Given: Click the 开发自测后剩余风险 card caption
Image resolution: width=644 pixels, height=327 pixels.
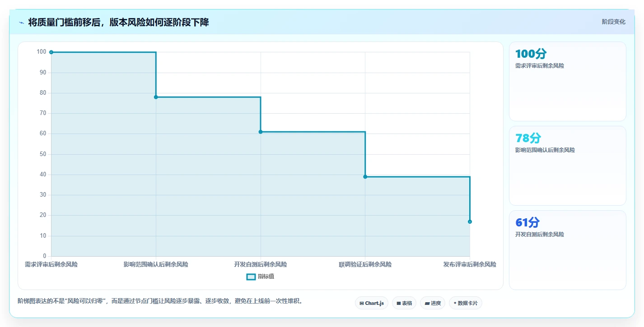Looking at the screenshot, I should coord(539,235).
